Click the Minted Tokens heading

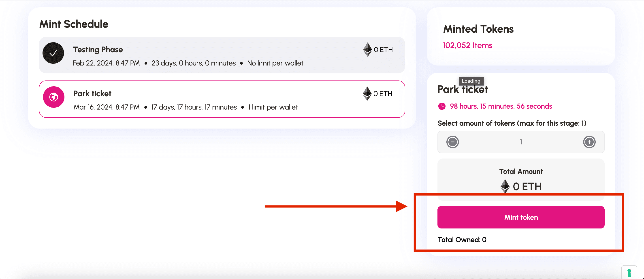(x=478, y=29)
